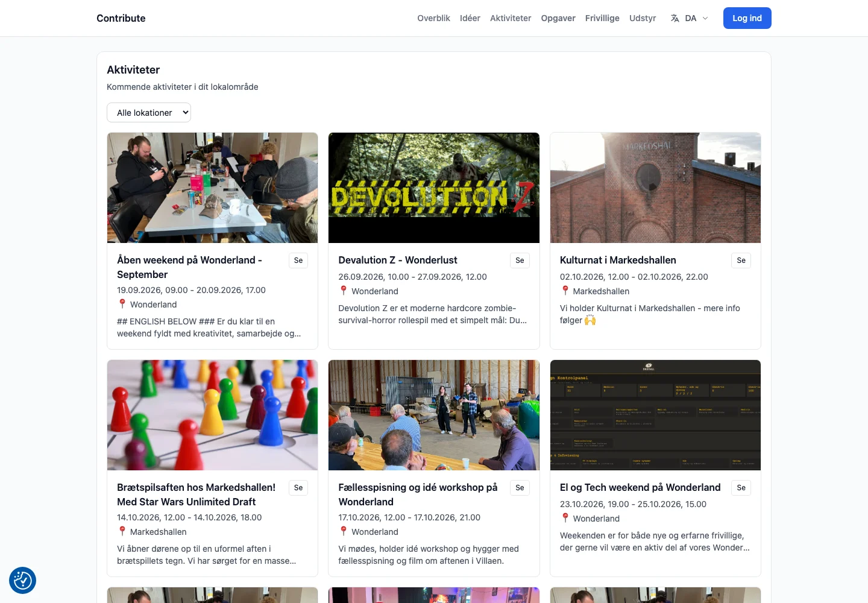The width and height of the screenshot is (868, 603).
Task: Click the Kulturnat i Markedshallen title
Action: tap(618, 260)
